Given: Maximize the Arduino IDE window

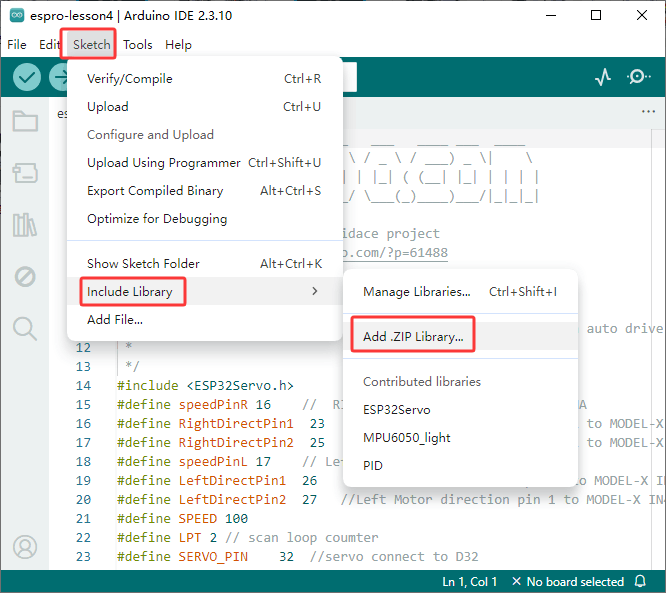Looking at the screenshot, I should (x=596, y=15).
